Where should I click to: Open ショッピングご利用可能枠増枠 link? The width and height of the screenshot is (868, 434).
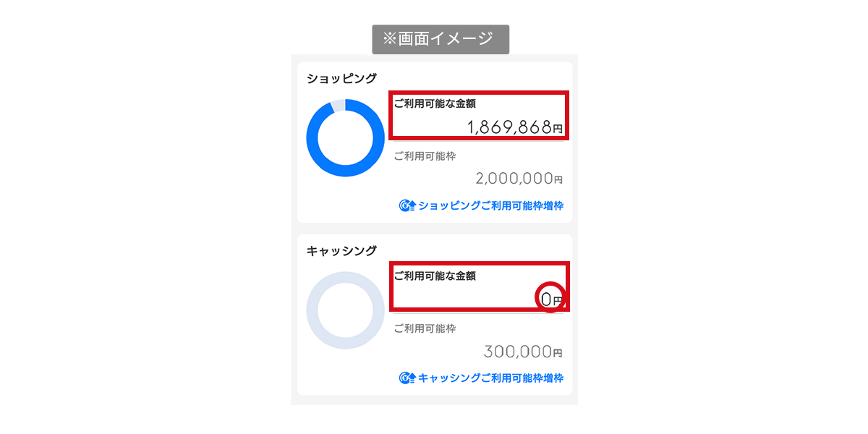point(490,205)
